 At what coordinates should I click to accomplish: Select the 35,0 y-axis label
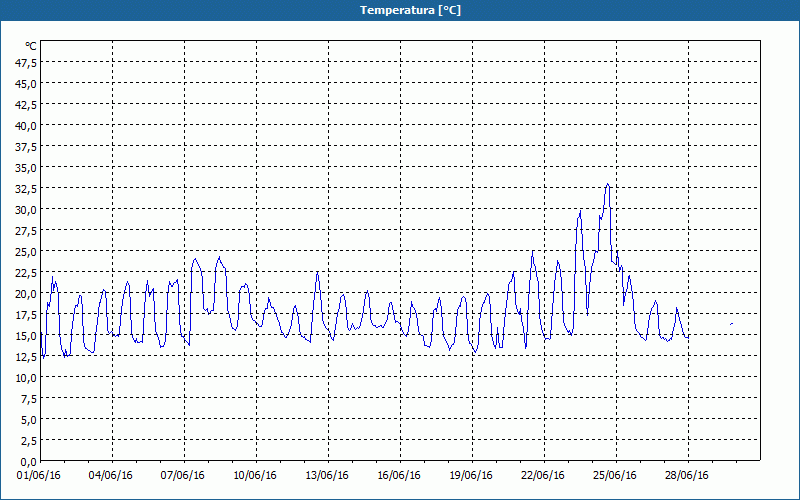pos(26,168)
